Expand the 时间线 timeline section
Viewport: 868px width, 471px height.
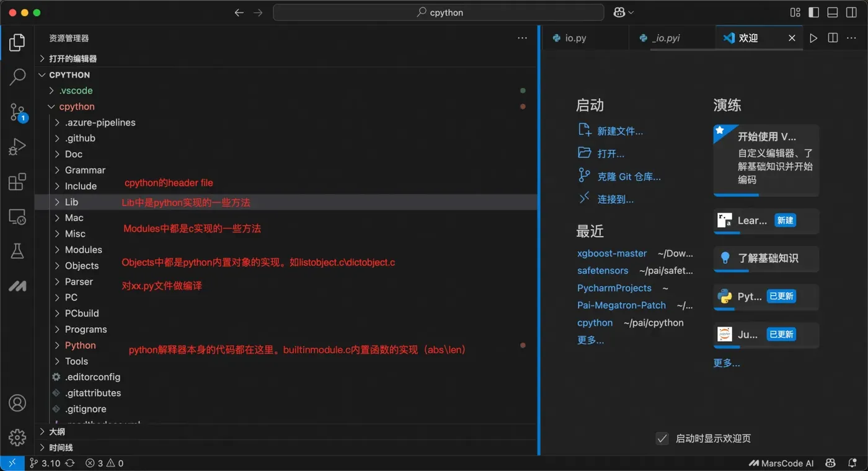(x=286, y=447)
